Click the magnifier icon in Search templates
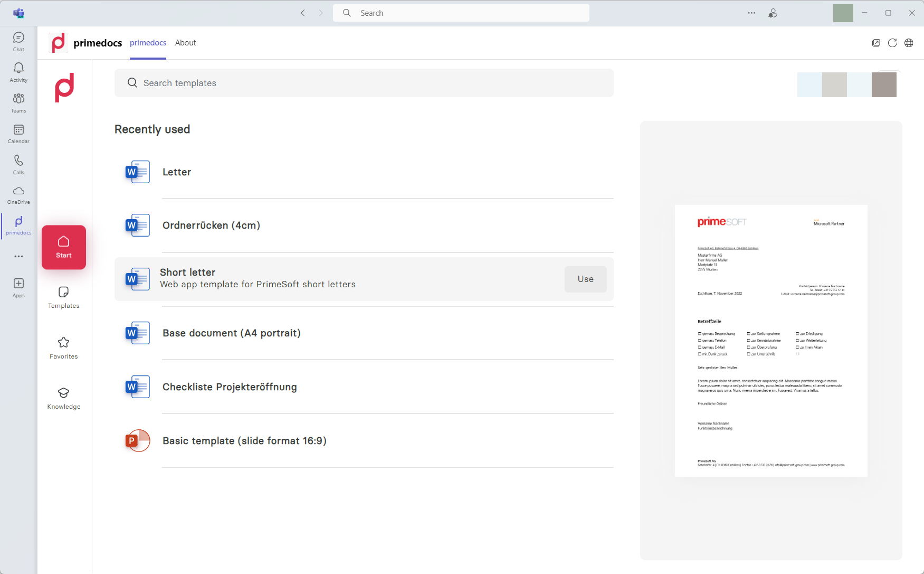Image resolution: width=924 pixels, height=574 pixels. coord(132,83)
